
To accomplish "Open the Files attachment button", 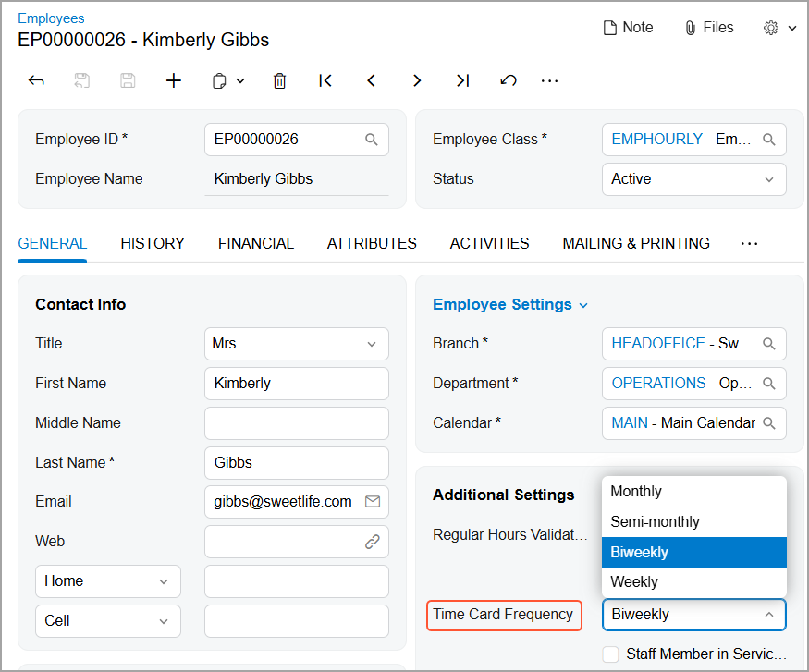I will (709, 28).
